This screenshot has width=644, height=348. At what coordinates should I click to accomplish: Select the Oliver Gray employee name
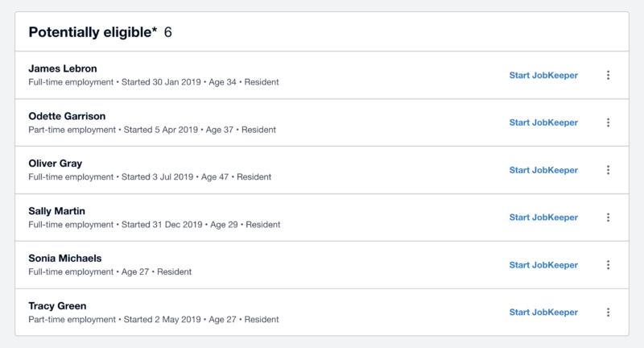[x=55, y=164]
